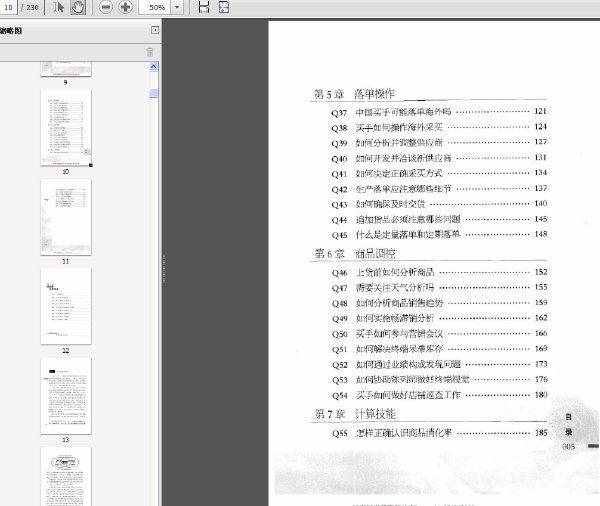This screenshot has width=600, height=506.
Task: Click the Q51 entry on page 169
Action: (439, 349)
